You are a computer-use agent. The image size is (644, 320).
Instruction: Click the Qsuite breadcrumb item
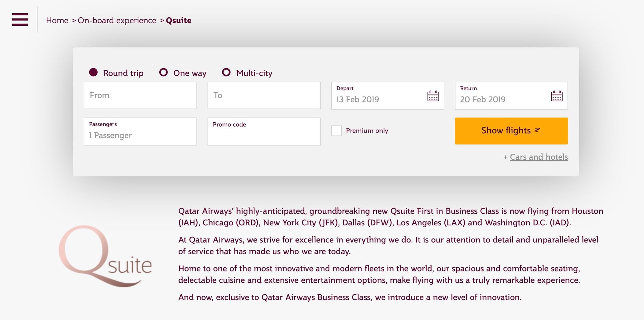pyautogui.click(x=178, y=20)
